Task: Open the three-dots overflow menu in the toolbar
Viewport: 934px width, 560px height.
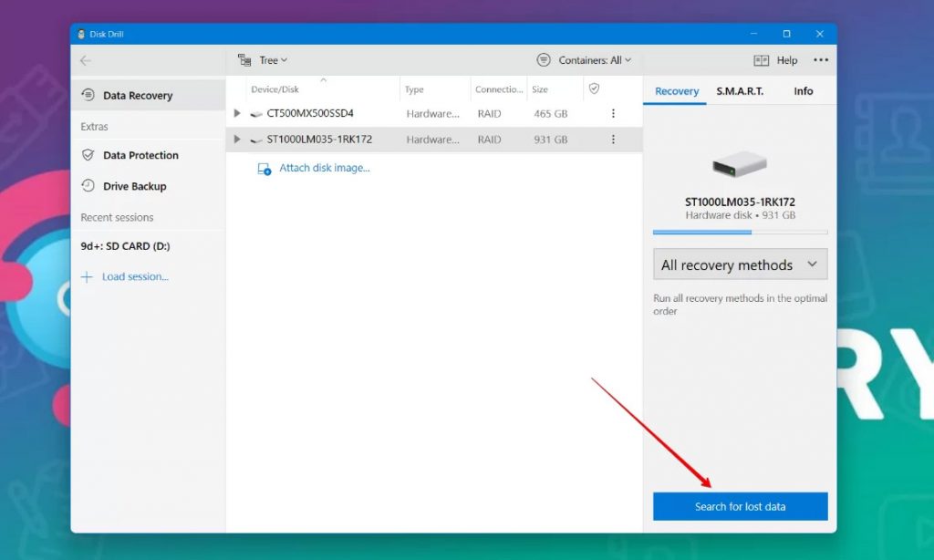Action: click(x=820, y=60)
